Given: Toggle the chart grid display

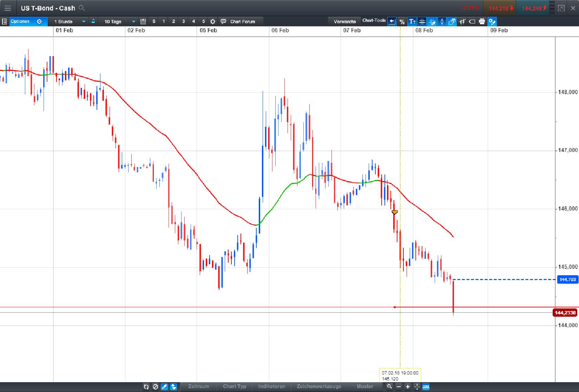Looking at the screenshot, I should pyautogui.click(x=421, y=21).
